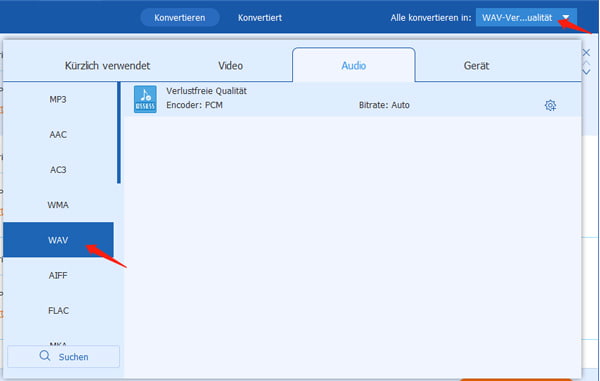The height and width of the screenshot is (381, 600).
Task: Open the Video format tab
Action: (230, 65)
